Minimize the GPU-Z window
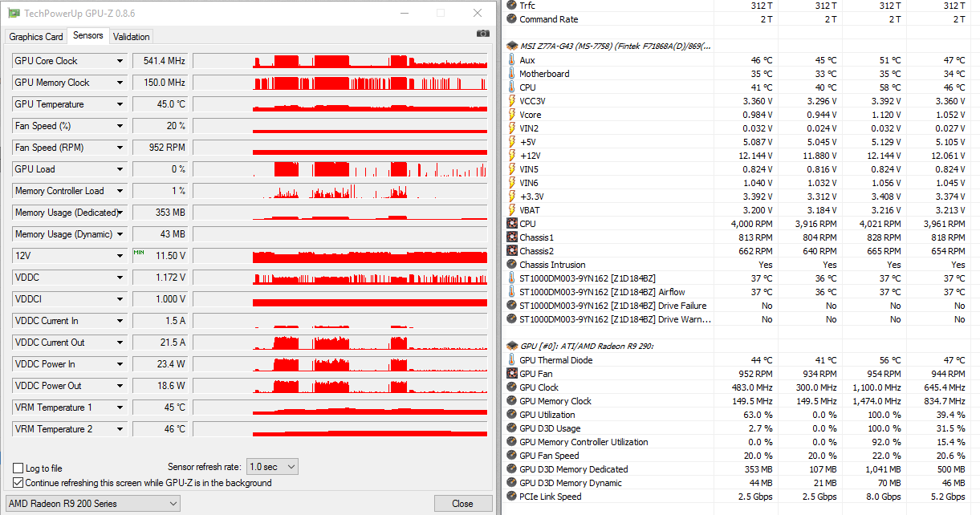The width and height of the screenshot is (980, 515). 404,14
